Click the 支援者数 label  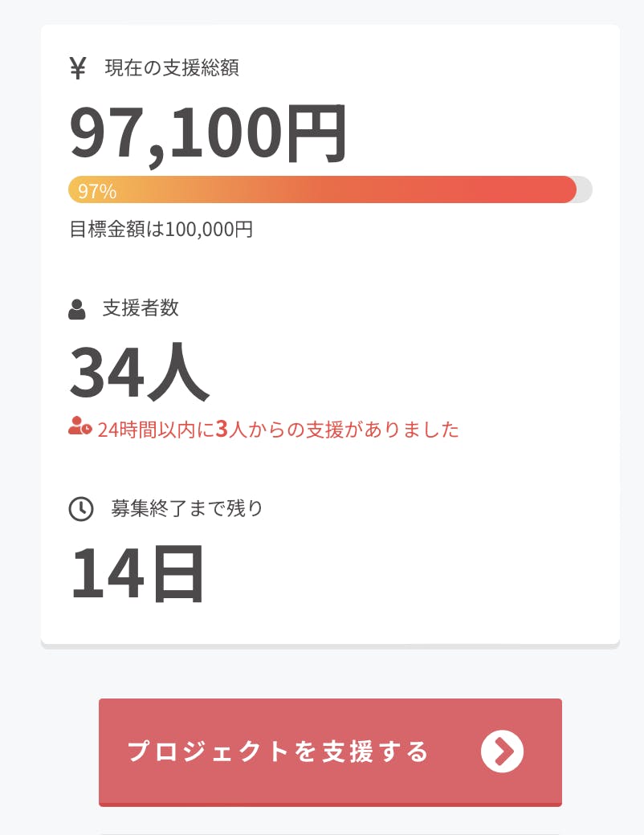click(x=141, y=308)
